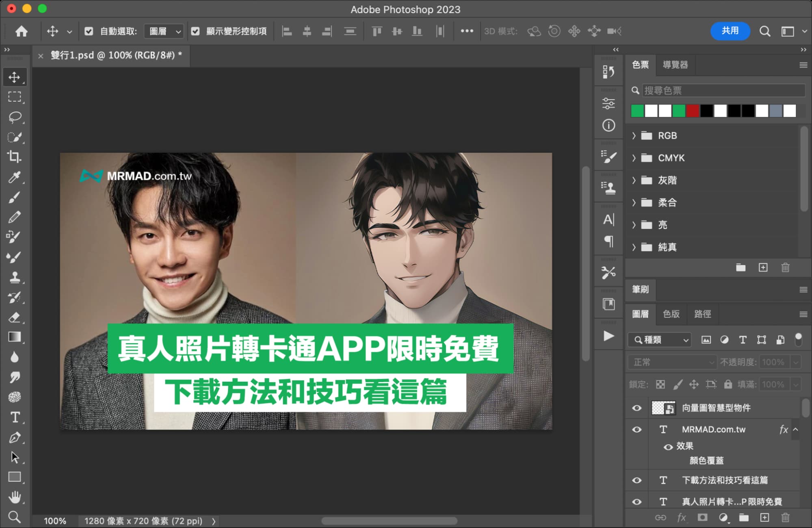Hide the 向量圖智慧型物件 layer
This screenshot has width=812, height=528.
[x=637, y=408]
